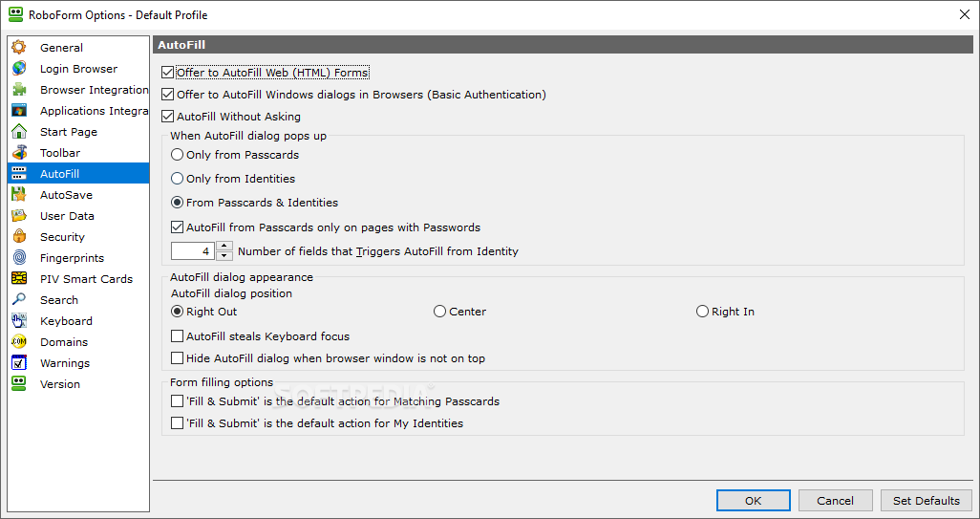Click the Set Defaults button
The height and width of the screenshot is (519, 980).
pos(927,501)
